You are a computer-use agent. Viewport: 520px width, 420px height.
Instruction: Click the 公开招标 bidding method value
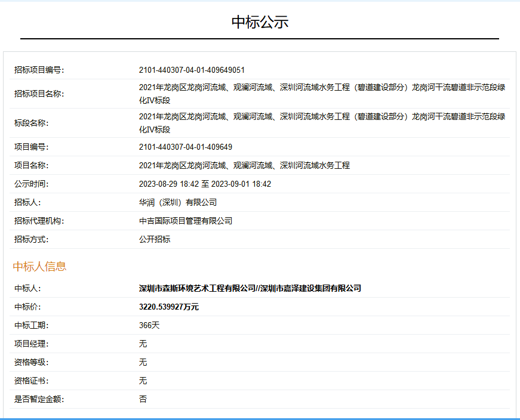pos(155,239)
